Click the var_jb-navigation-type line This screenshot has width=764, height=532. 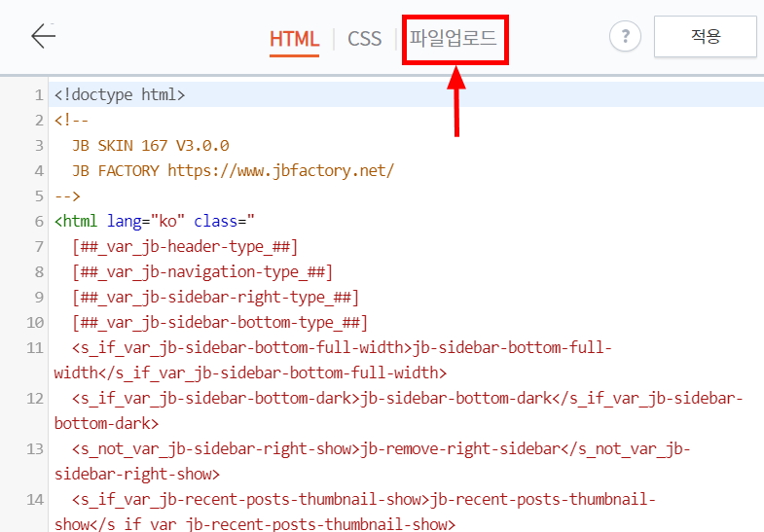coord(202,272)
